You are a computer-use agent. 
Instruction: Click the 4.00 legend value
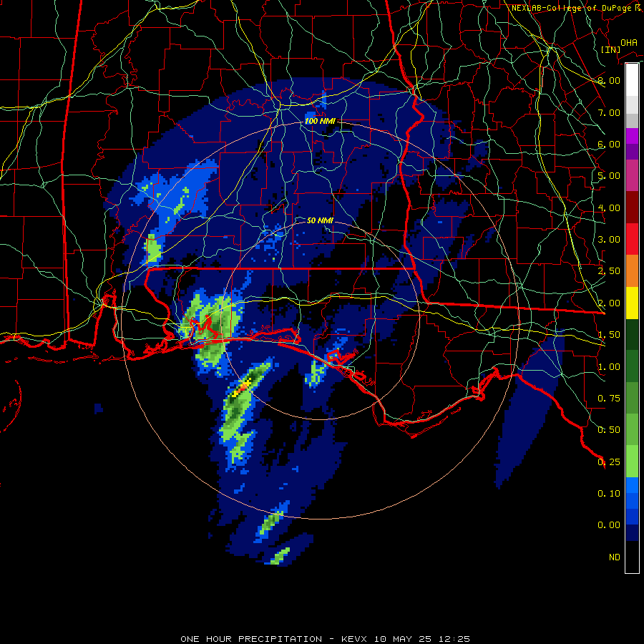click(609, 208)
